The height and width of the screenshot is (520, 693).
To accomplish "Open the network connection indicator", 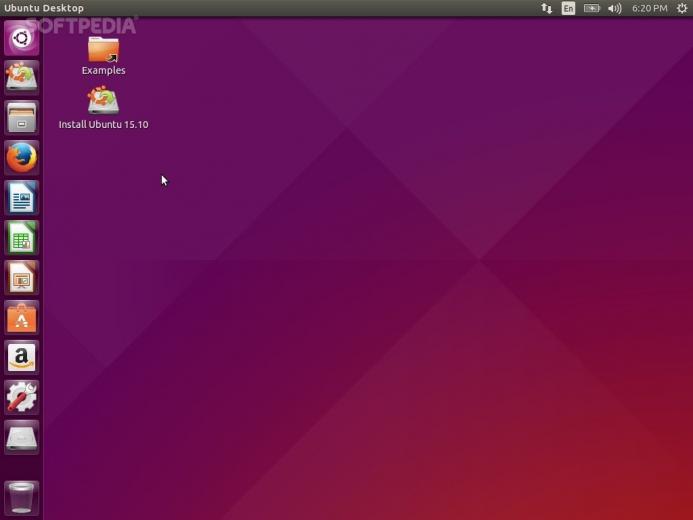I will pyautogui.click(x=547, y=8).
